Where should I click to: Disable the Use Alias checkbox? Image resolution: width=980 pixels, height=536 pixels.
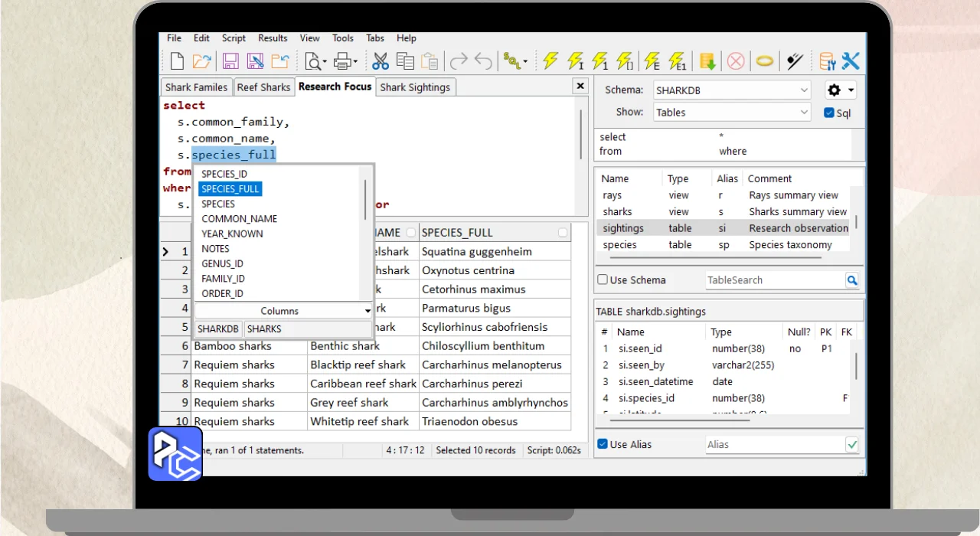(603, 444)
